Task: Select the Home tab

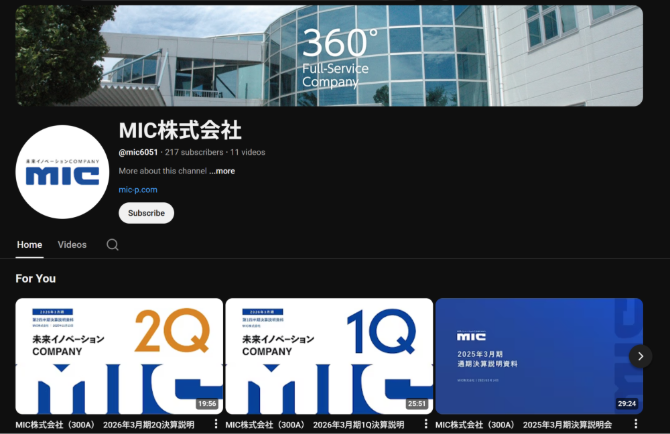Action: (29, 245)
